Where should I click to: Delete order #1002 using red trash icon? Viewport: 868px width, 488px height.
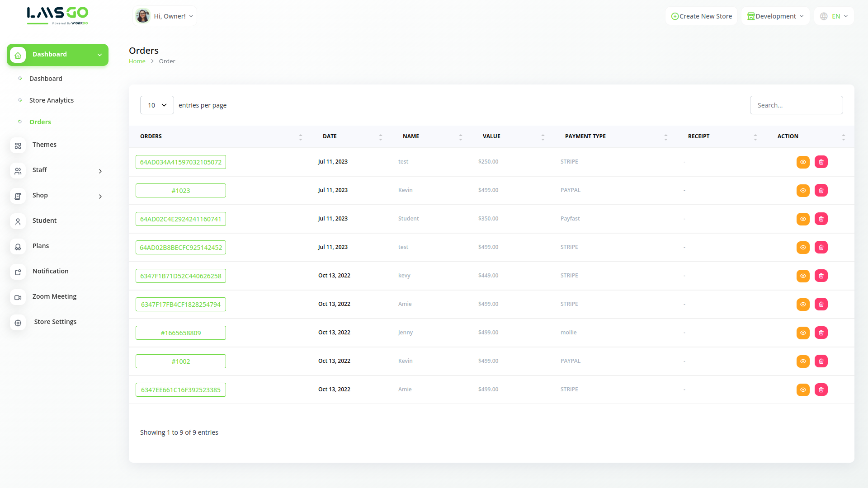(x=821, y=361)
